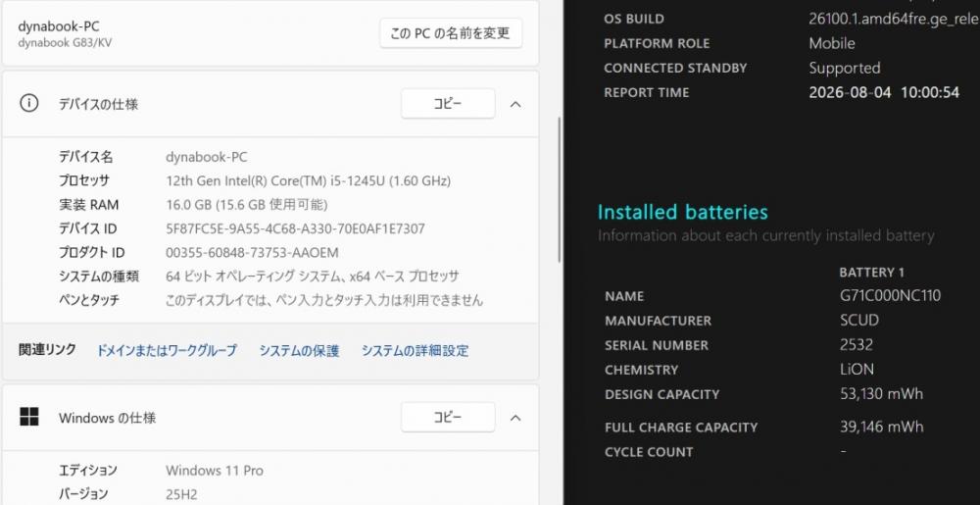Select the device ID value 5F87FC5E
980x505 pixels.
coord(295,228)
